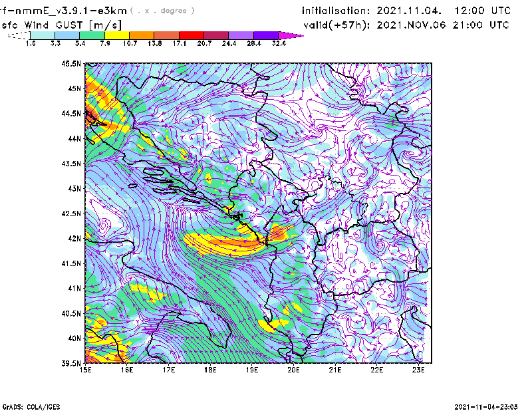Select the violet 28.4–32.6 legend swatch
The width and height of the screenshot is (532, 411).
click(x=265, y=35)
